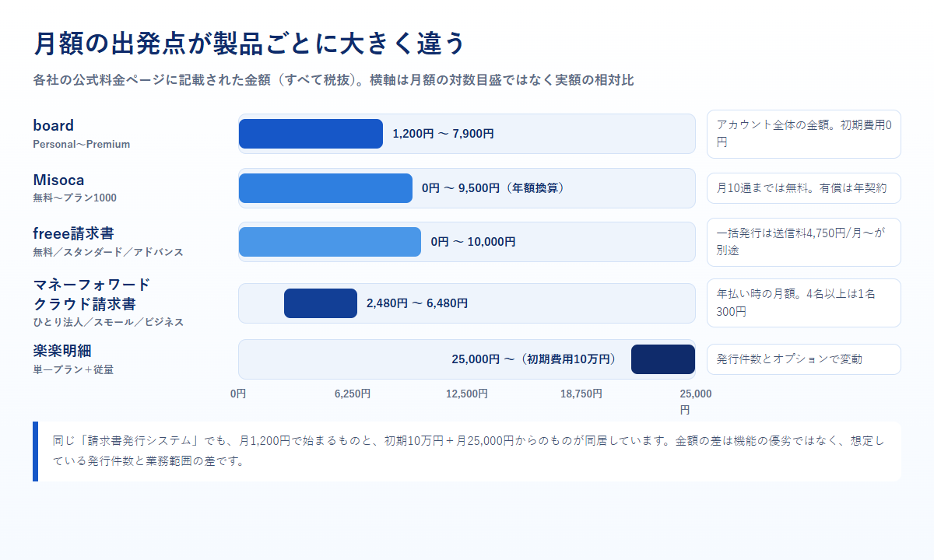Click the 楽楽明細 product name

click(63, 351)
